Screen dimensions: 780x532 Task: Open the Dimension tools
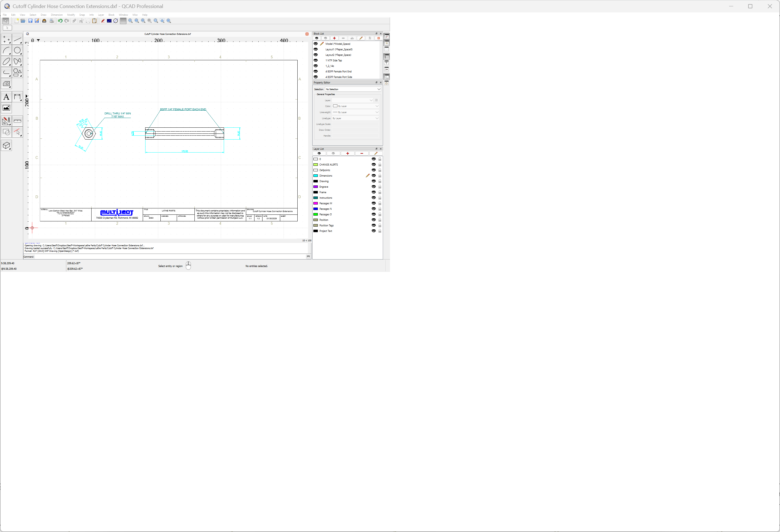click(x=17, y=97)
